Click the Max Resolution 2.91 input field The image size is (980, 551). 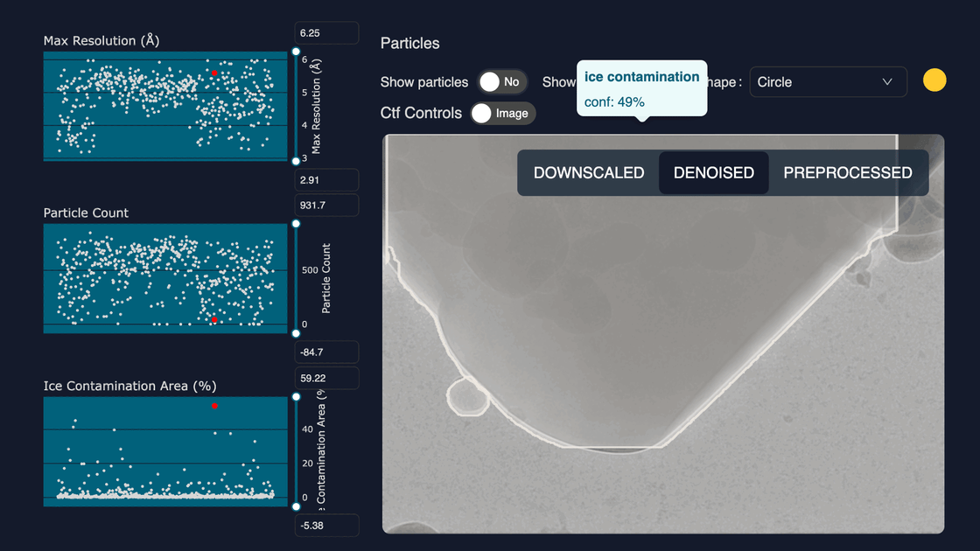[326, 180]
